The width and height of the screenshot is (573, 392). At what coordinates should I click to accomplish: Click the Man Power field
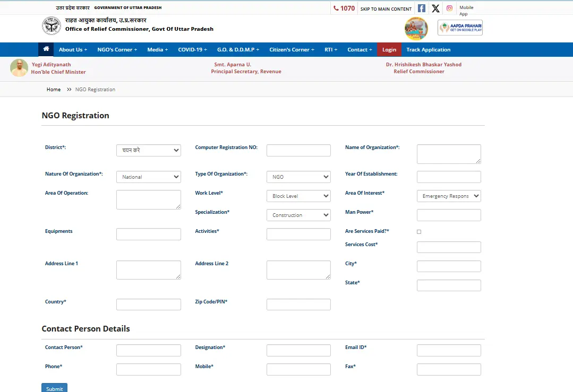pos(449,215)
